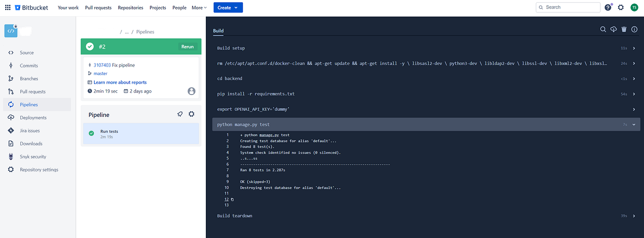Search the build log with magnifier icon
Viewport: 644px width, 238px height.
[603, 29]
